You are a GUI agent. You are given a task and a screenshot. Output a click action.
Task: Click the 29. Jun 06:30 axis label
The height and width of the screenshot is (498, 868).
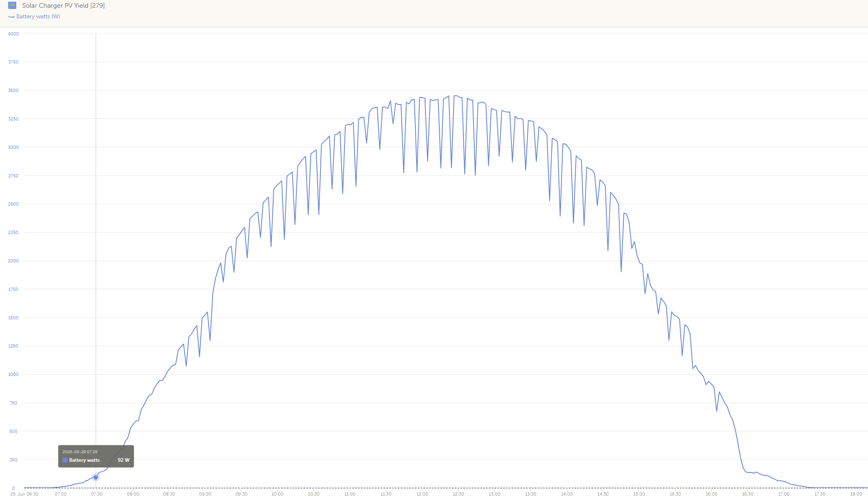24,494
